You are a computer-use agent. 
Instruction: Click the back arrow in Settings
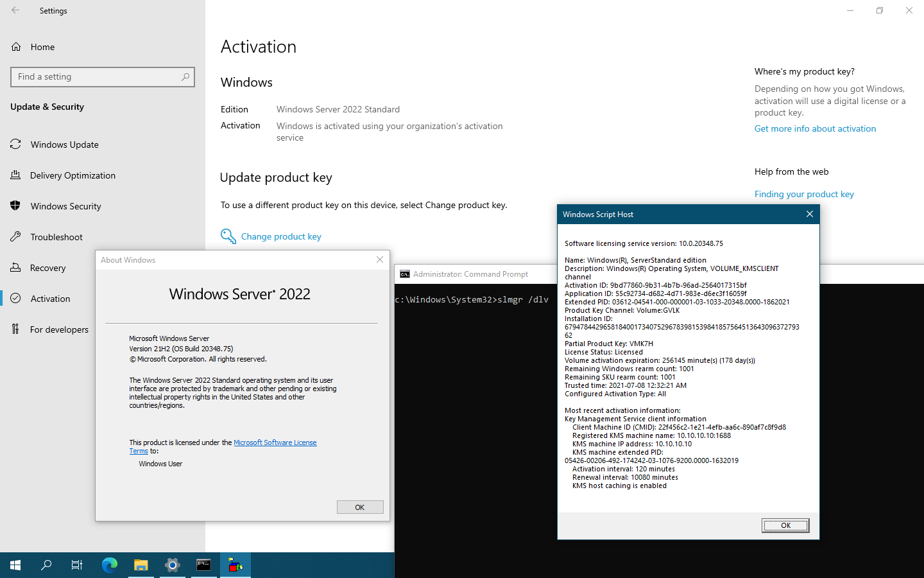coord(15,10)
